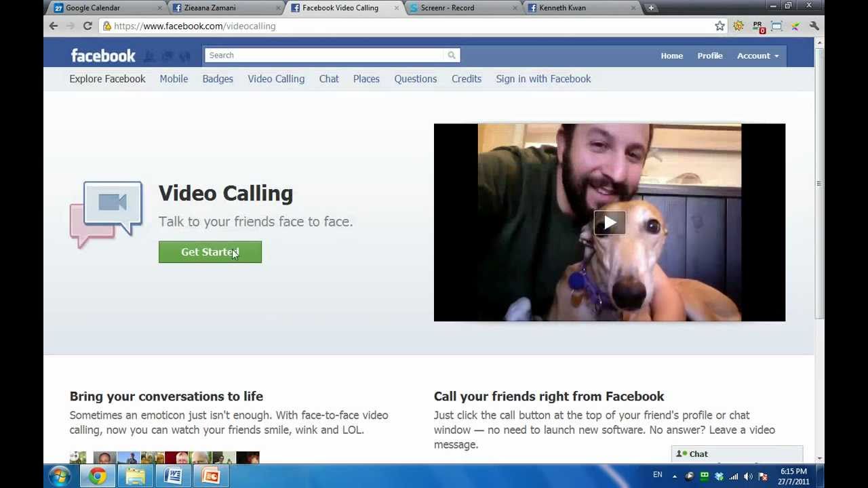
Task: Click inside the Facebook Search field
Action: [325, 55]
